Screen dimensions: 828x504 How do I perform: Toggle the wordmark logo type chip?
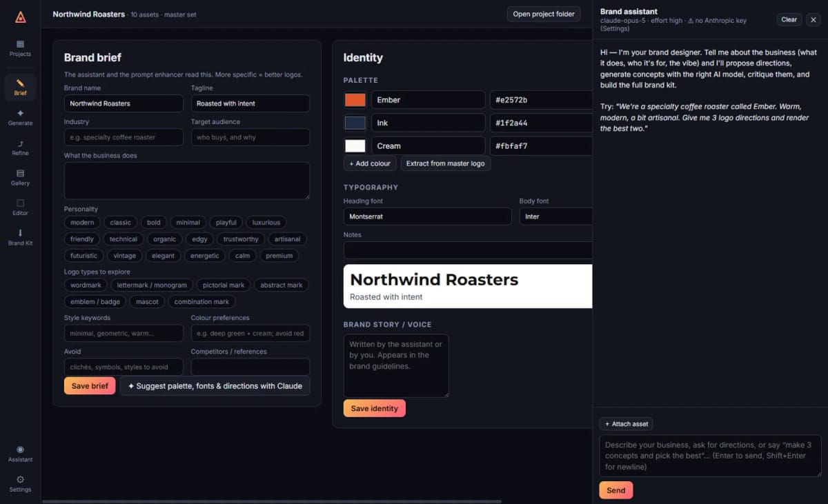[x=86, y=285]
